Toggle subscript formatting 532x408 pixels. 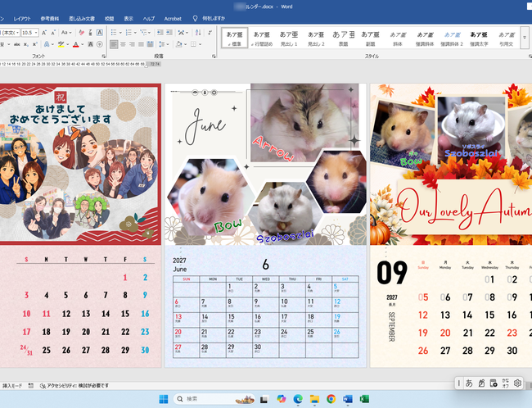(x=26, y=44)
